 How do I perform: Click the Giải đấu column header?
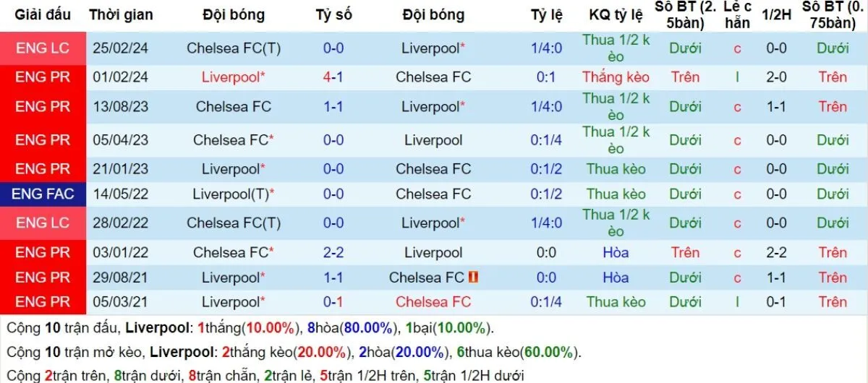(42, 14)
